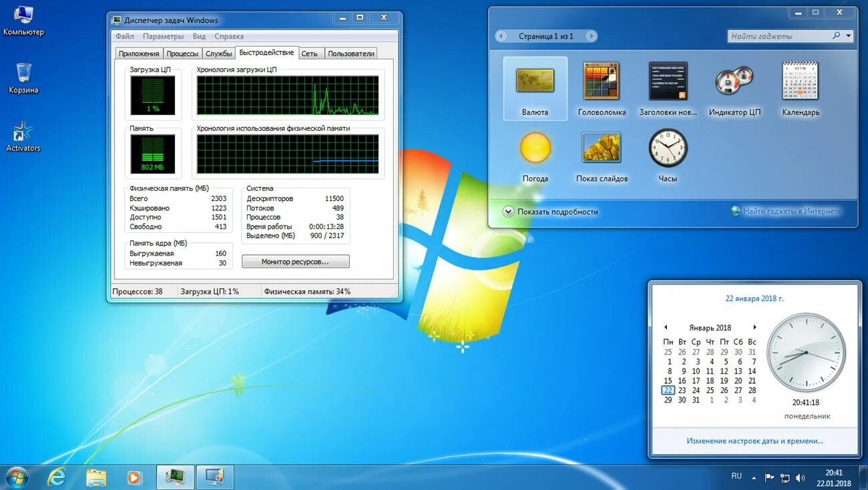Viewport: 868px width, 490px height.
Task: Click the memory gauge showing 802 МБ
Action: coord(153,154)
